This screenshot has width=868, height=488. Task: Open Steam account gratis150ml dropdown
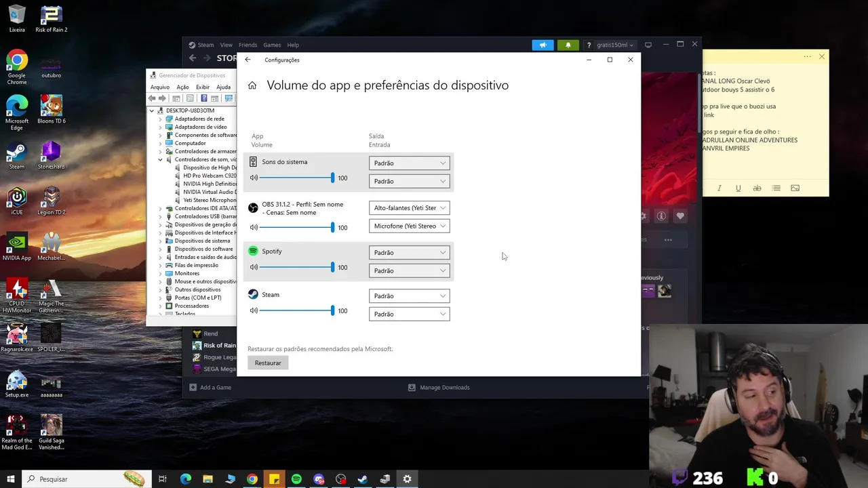point(615,45)
